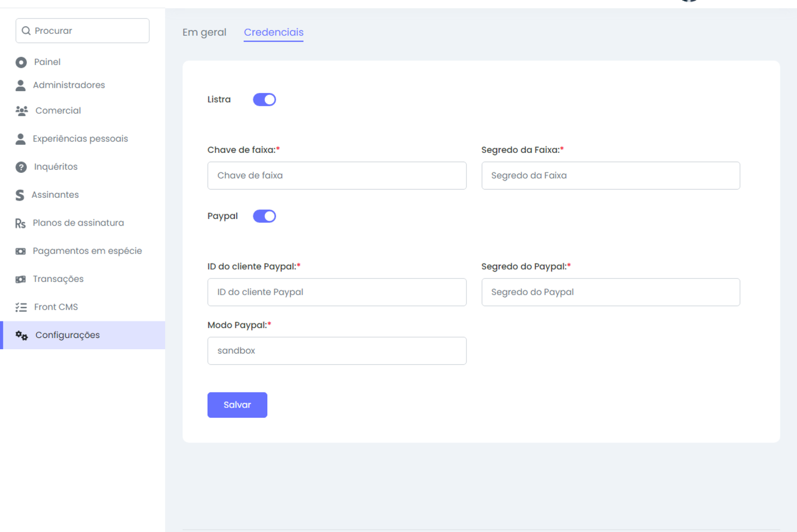The image size is (797, 532).
Task: Switch to the Em geral tab
Action: click(204, 32)
